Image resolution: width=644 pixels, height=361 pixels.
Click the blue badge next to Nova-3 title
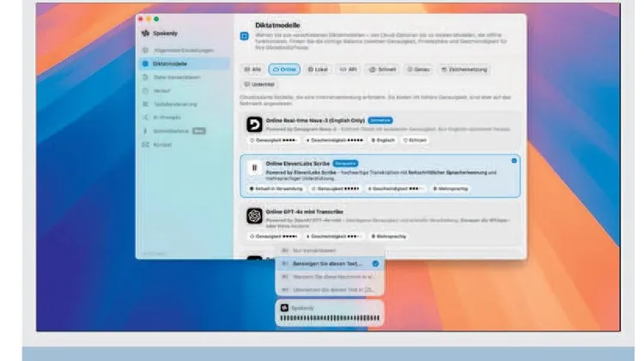coord(380,121)
